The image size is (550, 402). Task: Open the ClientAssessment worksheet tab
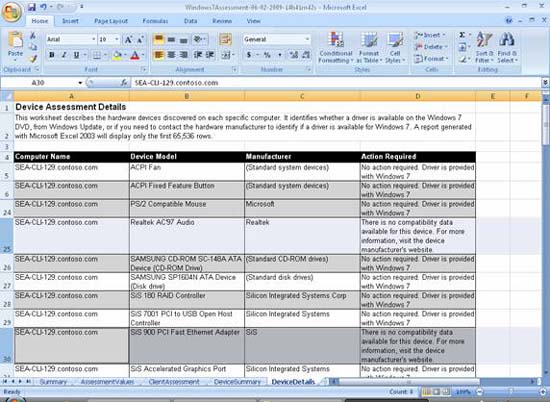(x=174, y=382)
